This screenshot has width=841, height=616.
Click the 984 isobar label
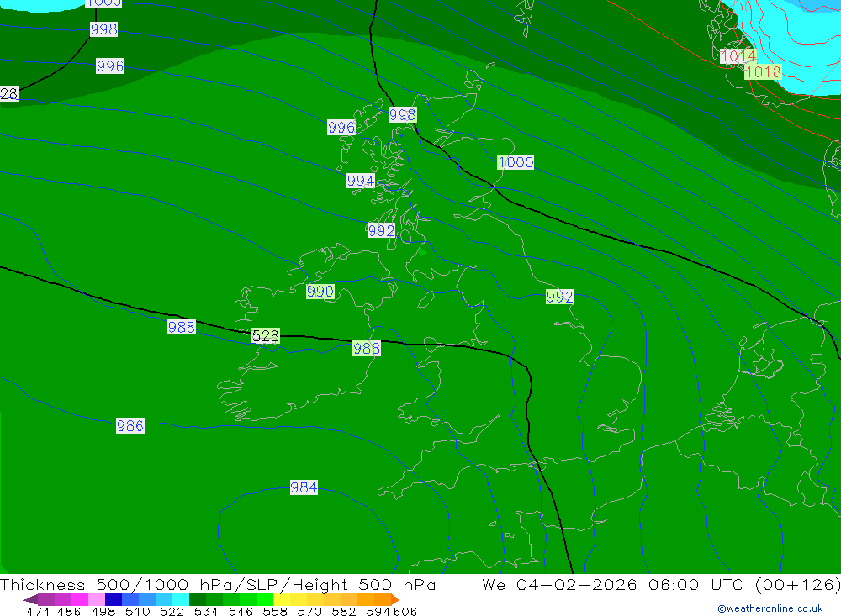coord(304,487)
